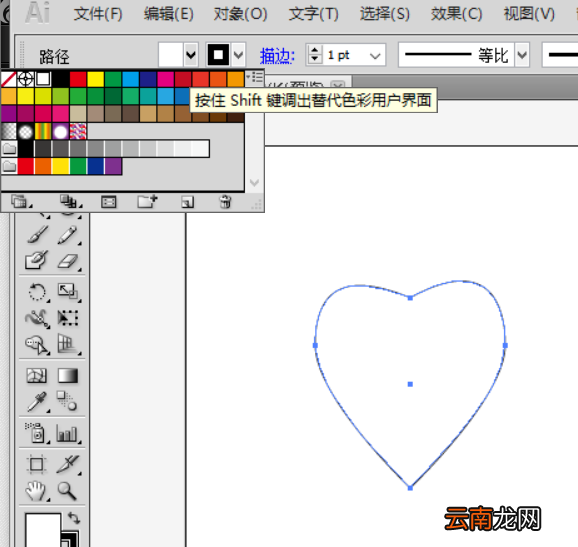Open the 对象(O) menu
This screenshot has width=578, height=547.
pos(240,14)
